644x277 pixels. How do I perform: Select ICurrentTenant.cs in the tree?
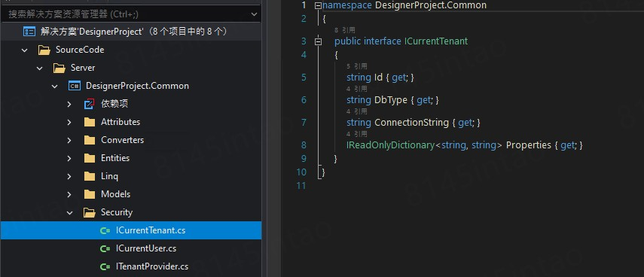tap(130, 230)
